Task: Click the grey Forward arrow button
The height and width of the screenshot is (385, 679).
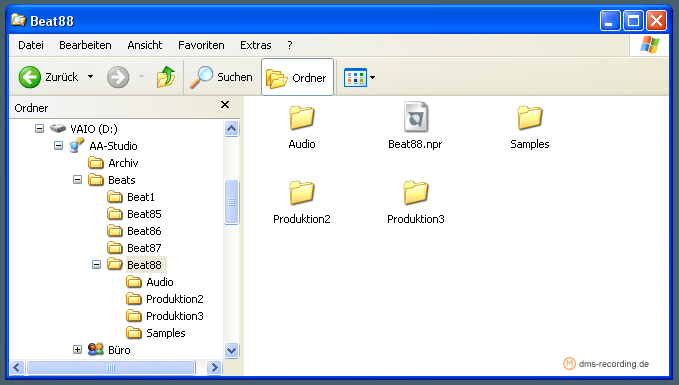Action: click(118, 77)
